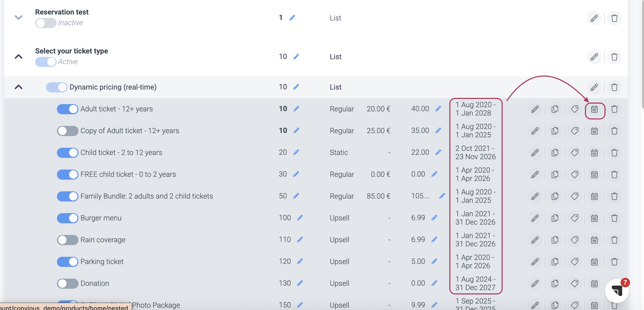Collapse the Select your ticket type section

[x=18, y=57]
